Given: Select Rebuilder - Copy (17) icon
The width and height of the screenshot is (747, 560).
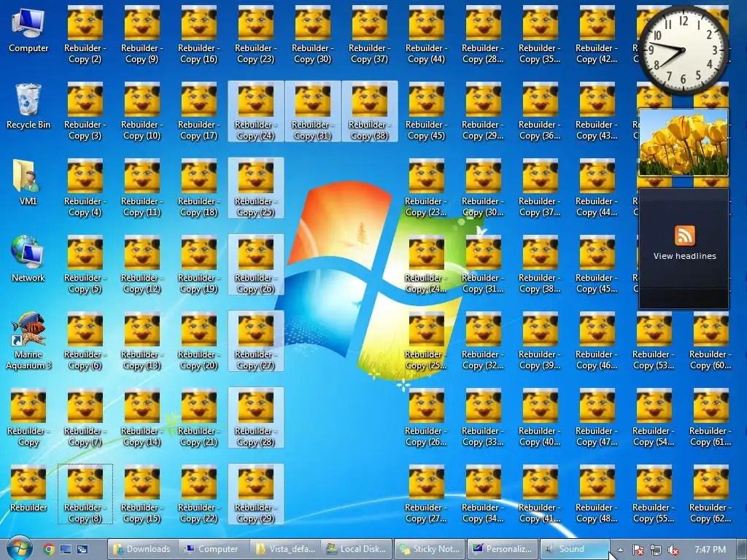Looking at the screenshot, I should point(198,112).
